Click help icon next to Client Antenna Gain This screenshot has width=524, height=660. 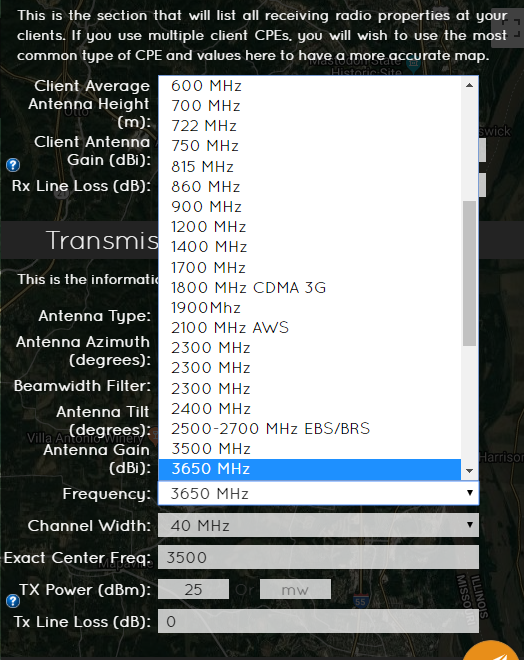[13, 165]
